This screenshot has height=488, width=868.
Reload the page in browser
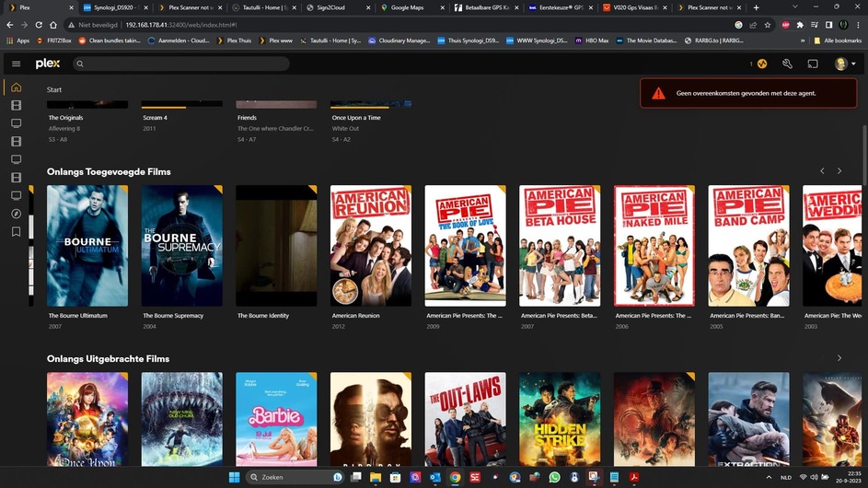pyautogui.click(x=39, y=25)
